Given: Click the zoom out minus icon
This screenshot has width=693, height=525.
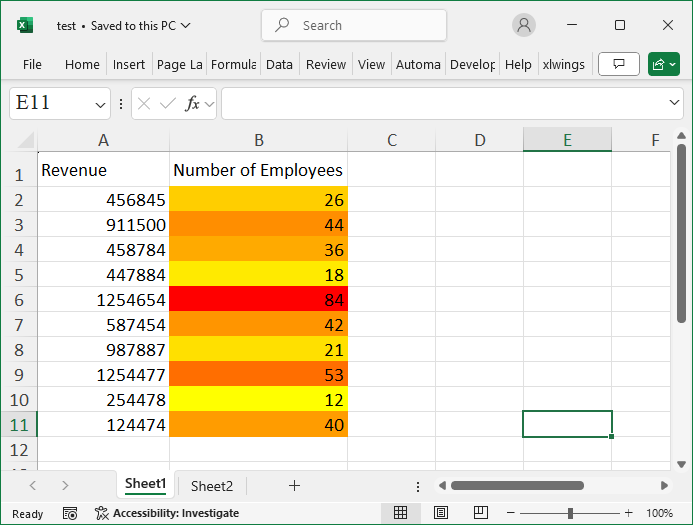Looking at the screenshot, I should click(513, 513).
